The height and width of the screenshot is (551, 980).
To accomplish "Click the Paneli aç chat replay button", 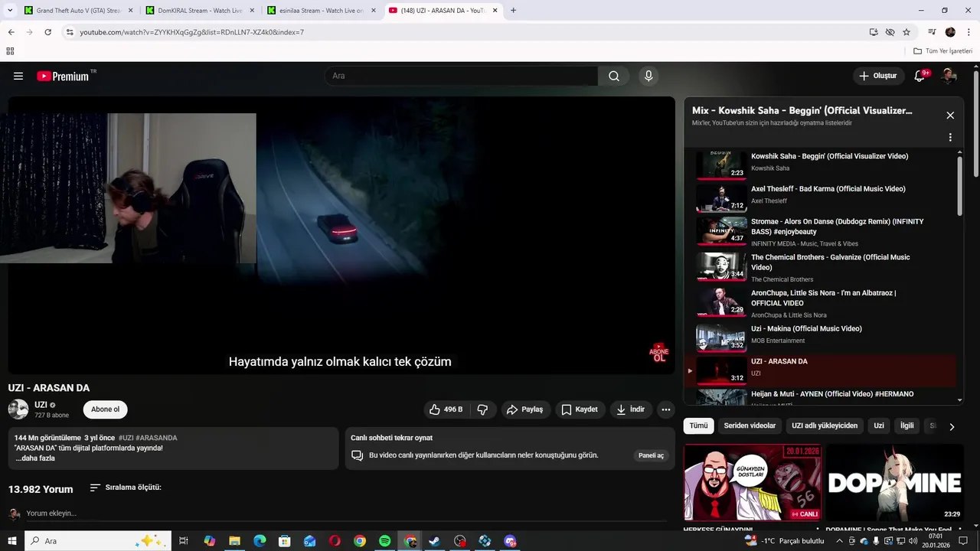I will click(651, 455).
